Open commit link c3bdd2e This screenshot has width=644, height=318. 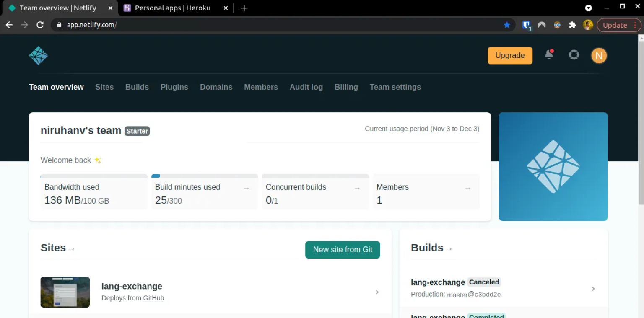[488, 294]
